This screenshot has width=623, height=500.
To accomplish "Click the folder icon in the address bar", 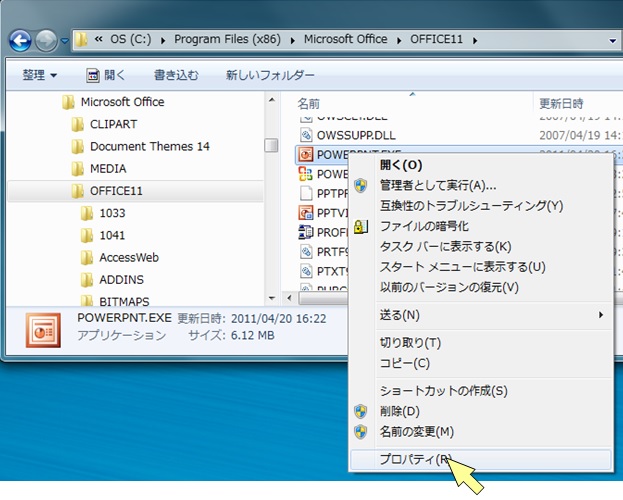I will (81, 40).
